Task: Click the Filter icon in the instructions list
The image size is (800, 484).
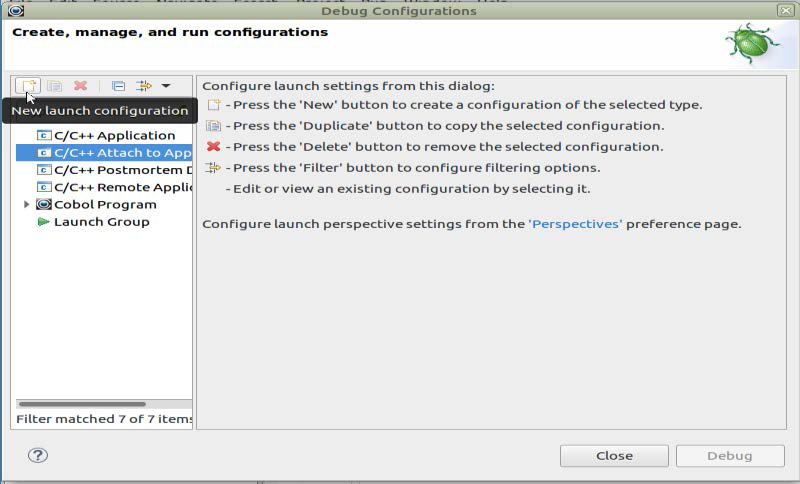Action: tap(213, 167)
